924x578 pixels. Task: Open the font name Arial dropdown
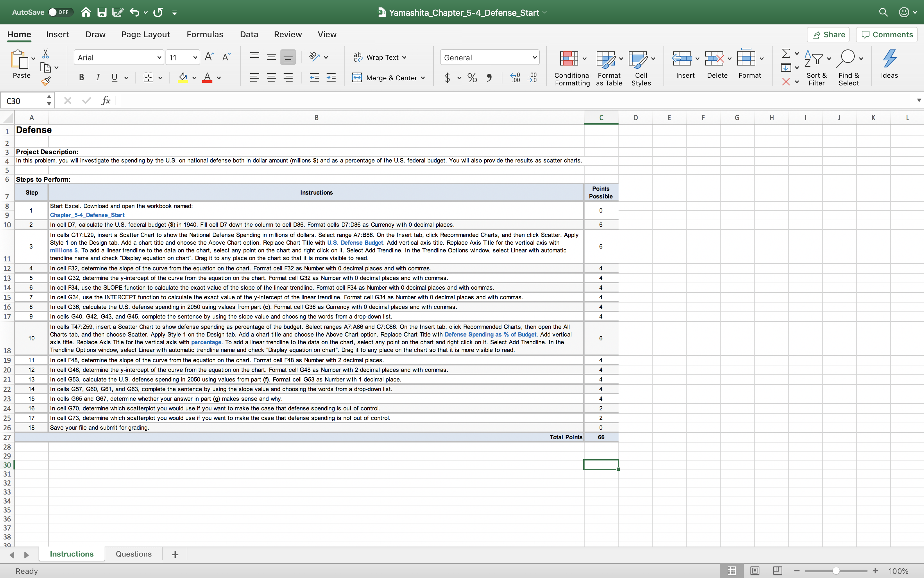(x=159, y=57)
